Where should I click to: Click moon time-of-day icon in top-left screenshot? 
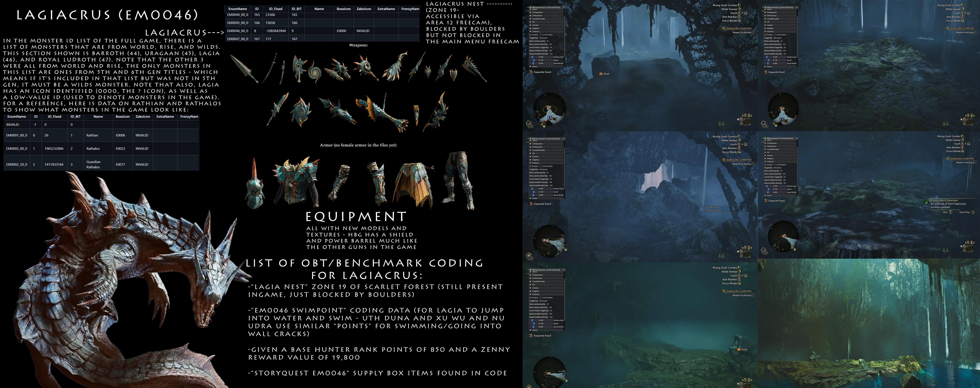pos(529,123)
